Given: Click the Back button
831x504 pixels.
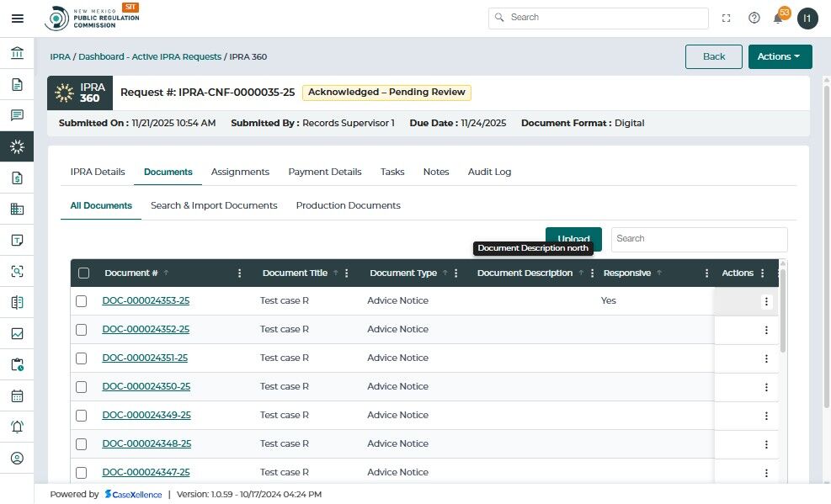Looking at the screenshot, I should (x=713, y=56).
